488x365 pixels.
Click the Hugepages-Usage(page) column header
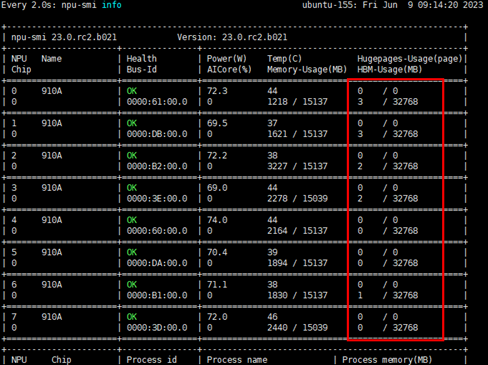pos(410,59)
